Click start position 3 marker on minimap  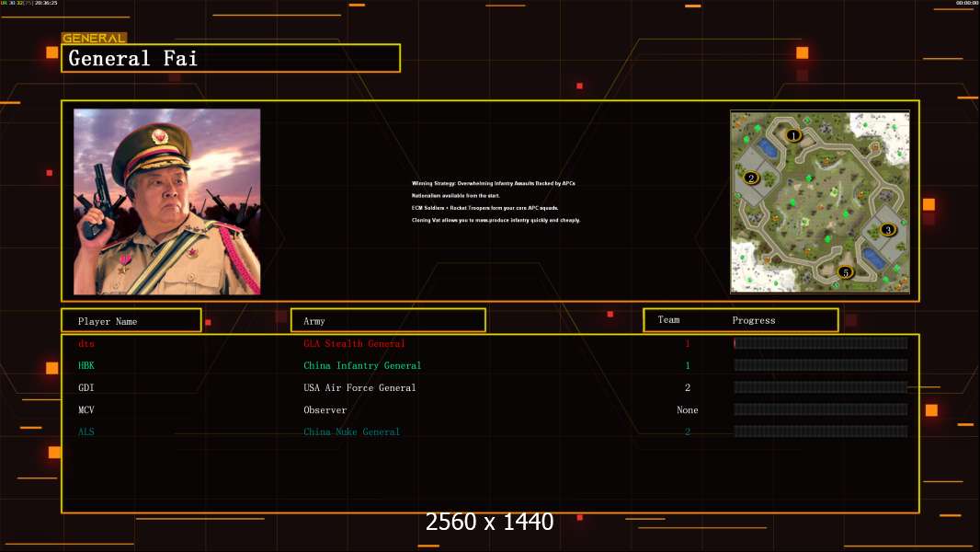coord(888,229)
